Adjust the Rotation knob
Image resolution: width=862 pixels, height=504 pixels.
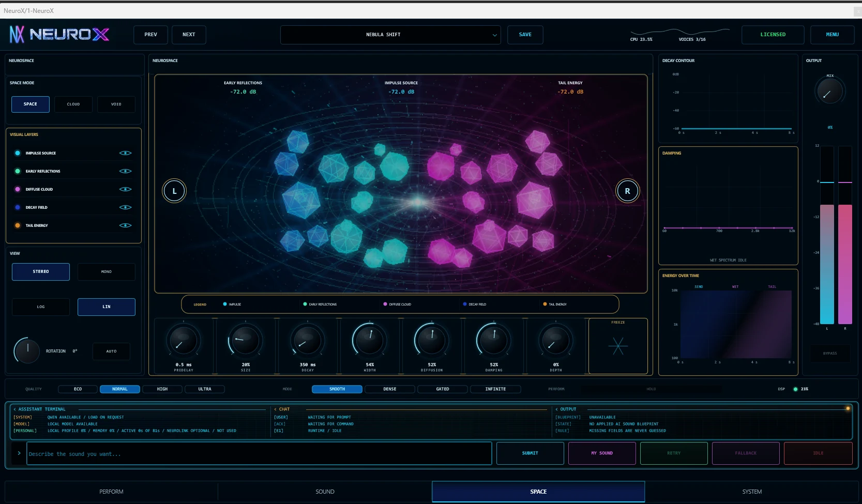(x=27, y=351)
